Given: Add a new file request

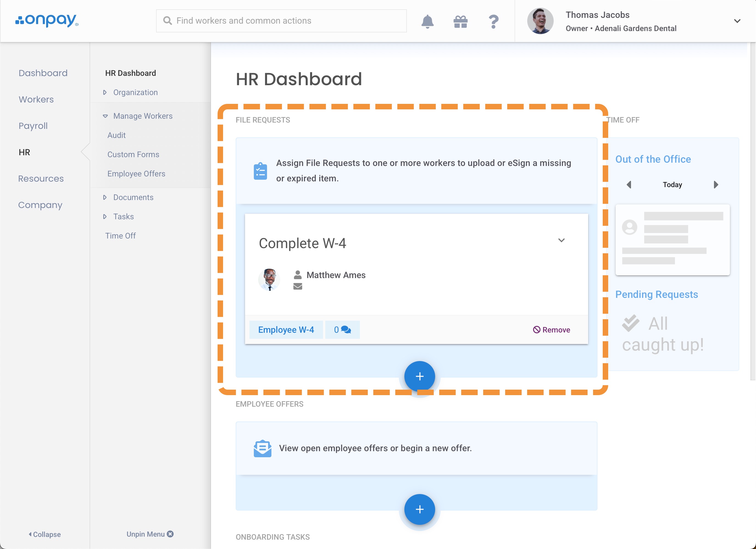Looking at the screenshot, I should [419, 376].
